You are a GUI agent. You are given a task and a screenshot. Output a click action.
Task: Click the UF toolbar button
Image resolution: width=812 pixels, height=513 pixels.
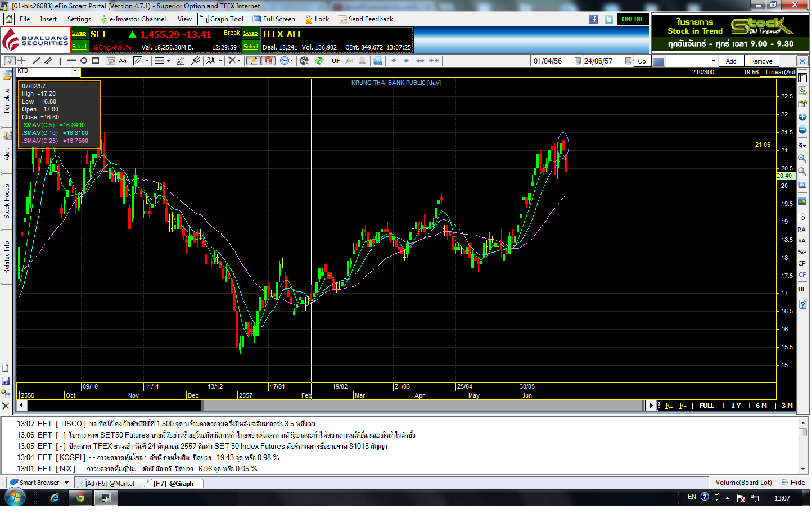[x=336, y=61]
